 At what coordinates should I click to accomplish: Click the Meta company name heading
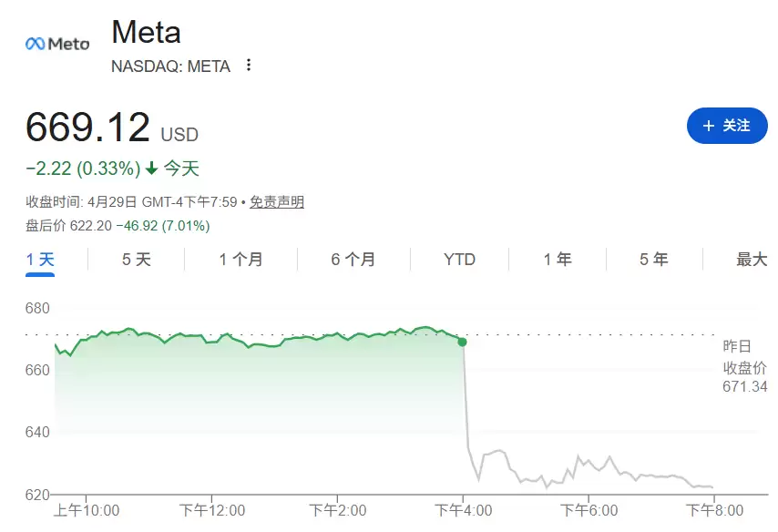coord(146,33)
